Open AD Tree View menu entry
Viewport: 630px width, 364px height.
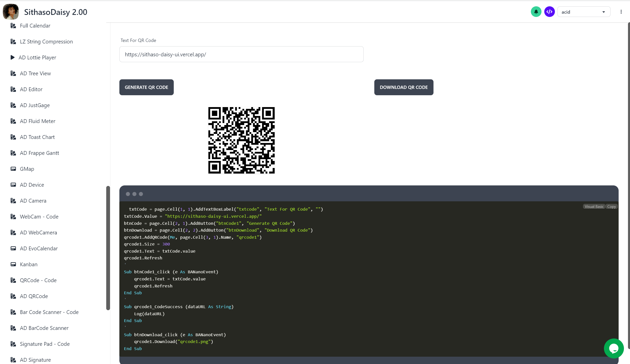click(x=35, y=73)
